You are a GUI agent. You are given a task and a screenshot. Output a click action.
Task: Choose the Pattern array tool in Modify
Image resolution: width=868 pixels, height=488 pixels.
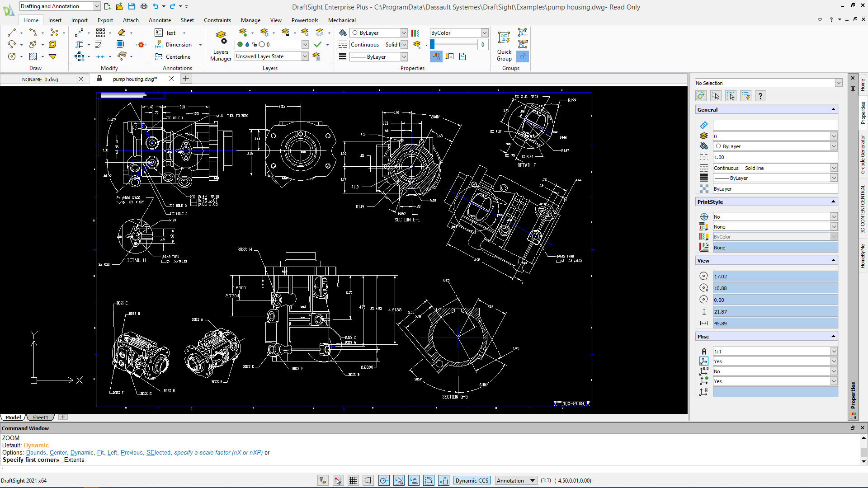[100, 33]
